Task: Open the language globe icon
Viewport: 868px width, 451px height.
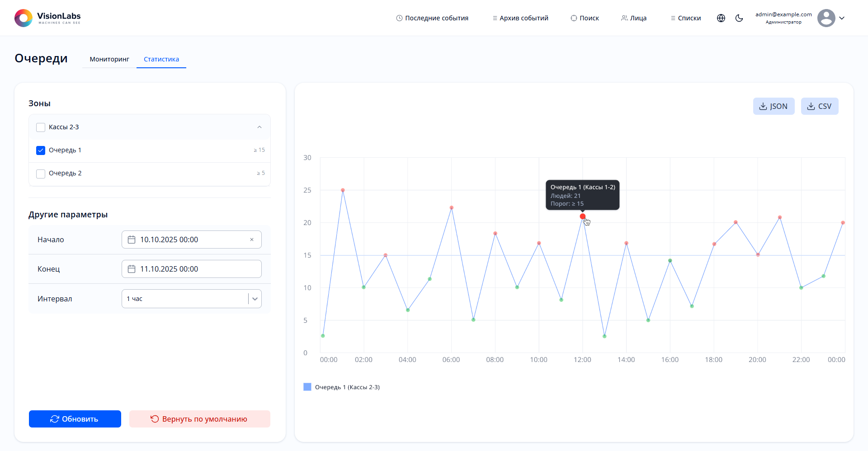Action: 721,18
